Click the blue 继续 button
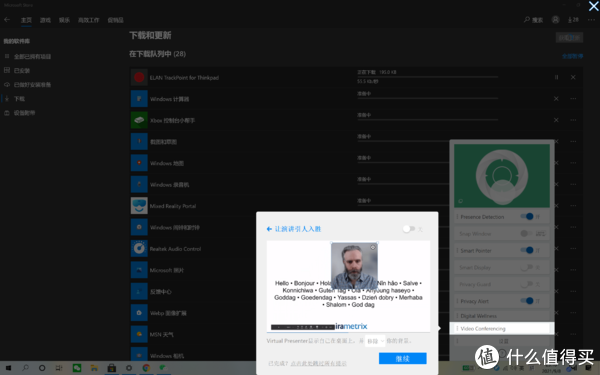Image resolution: width=600 pixels, height=375 pixels. [x=403, y=359]
